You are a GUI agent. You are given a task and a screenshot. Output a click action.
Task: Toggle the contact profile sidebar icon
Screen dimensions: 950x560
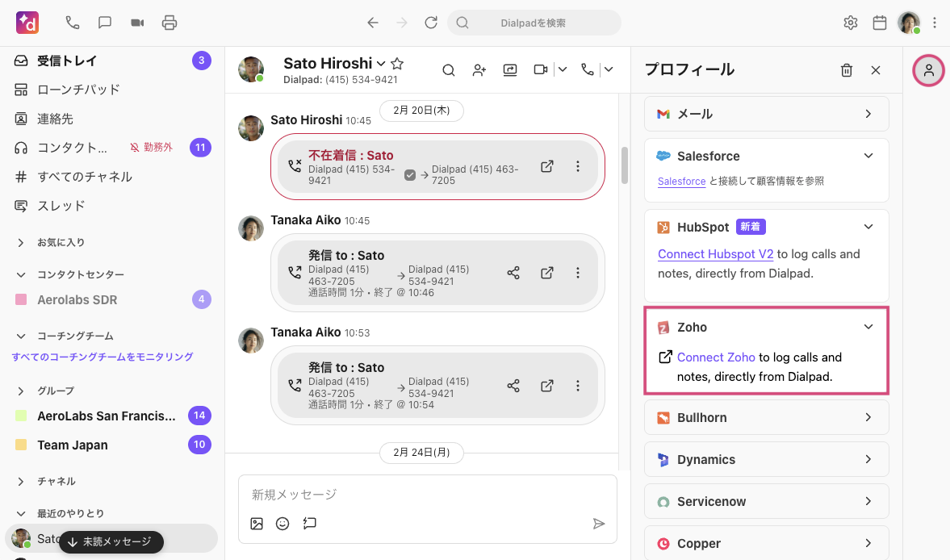928,70
